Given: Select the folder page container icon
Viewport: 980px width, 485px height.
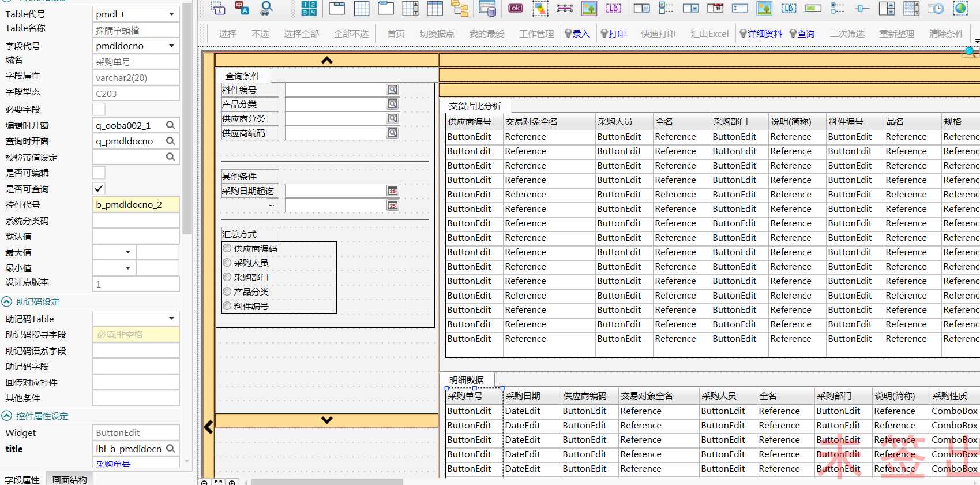Looking at the screenshot, I should (x=386, y=8).
